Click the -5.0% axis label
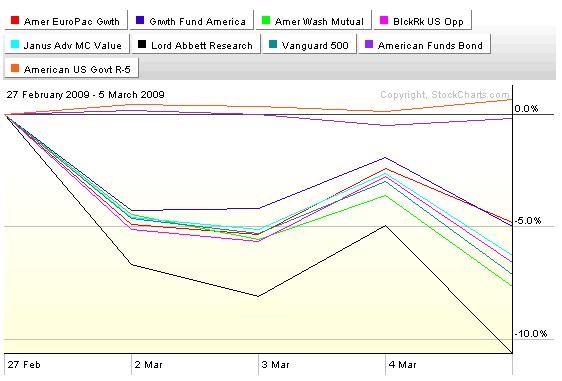The image size is (562, 381). click(x=528, y=221)
